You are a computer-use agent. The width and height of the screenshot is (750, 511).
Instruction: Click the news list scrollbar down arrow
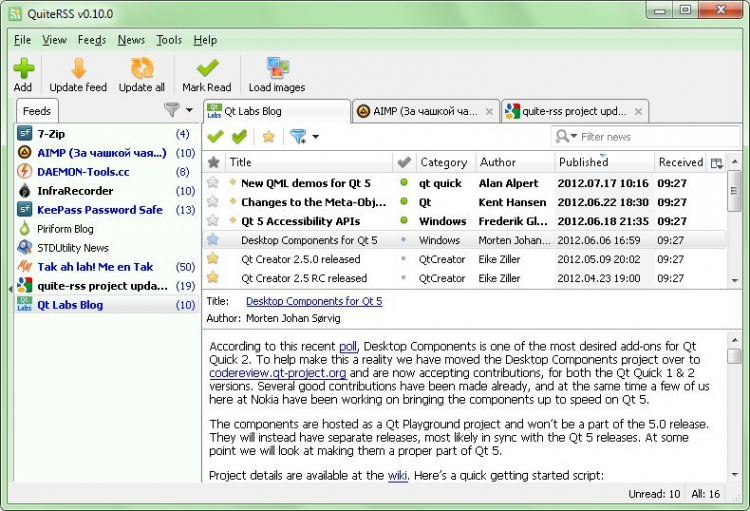click(x=734, y=281)
